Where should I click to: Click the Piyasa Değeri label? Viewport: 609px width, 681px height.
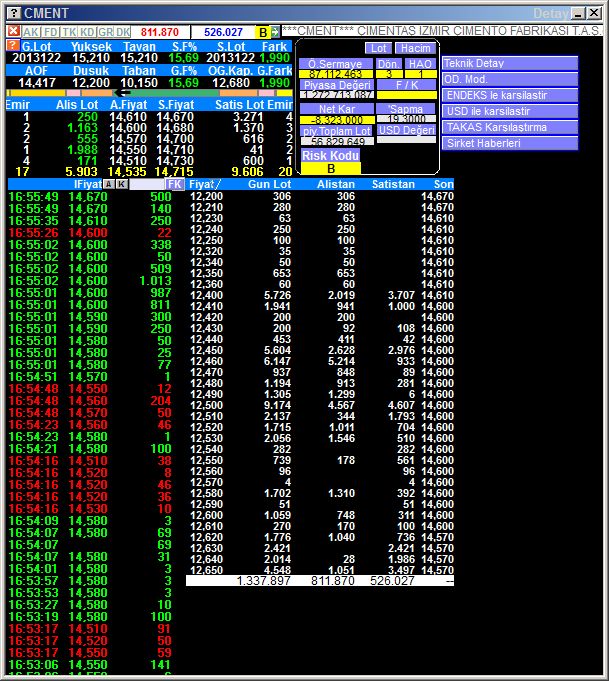[x=337, y=85]
